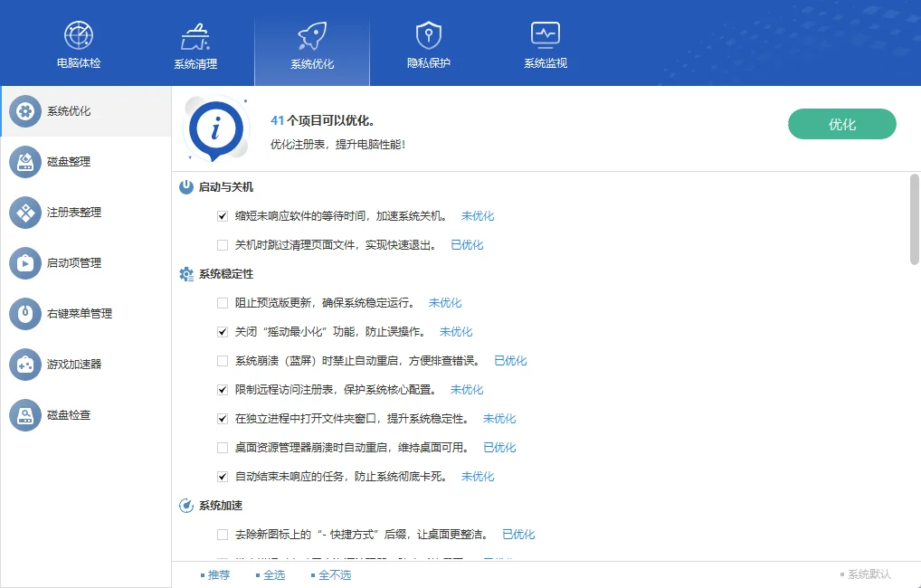
Task: Click 优化注册表，提升电脑性能 text
Action: click(337, 145)
